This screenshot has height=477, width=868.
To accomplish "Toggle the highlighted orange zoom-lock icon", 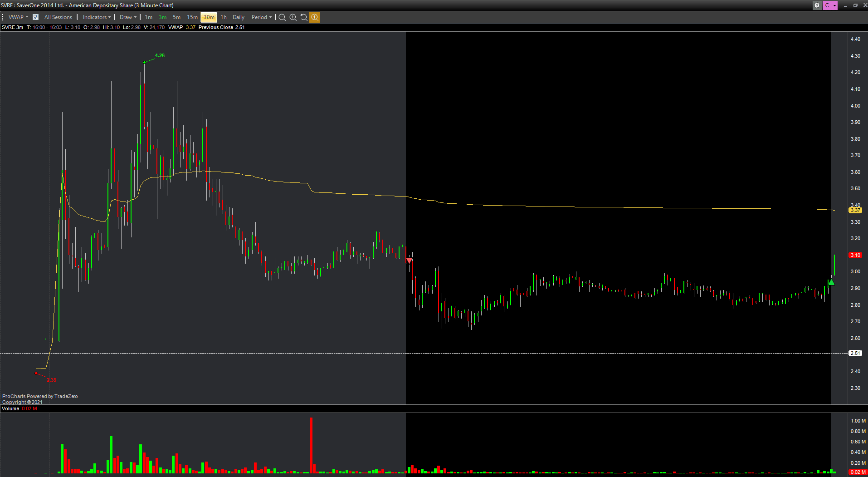I will [315, 17].
